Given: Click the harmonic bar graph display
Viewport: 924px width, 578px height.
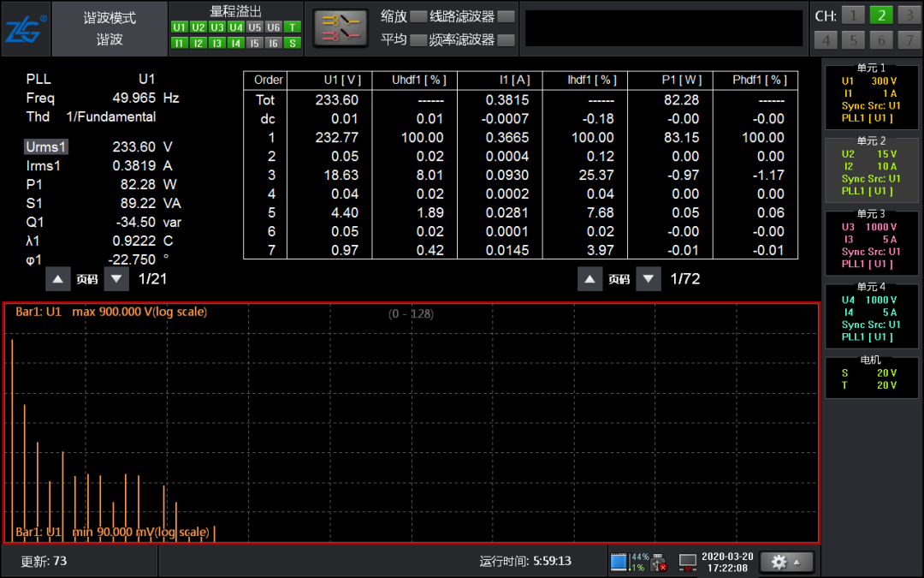Looking at the screenshot, I should tap(412, 423).
